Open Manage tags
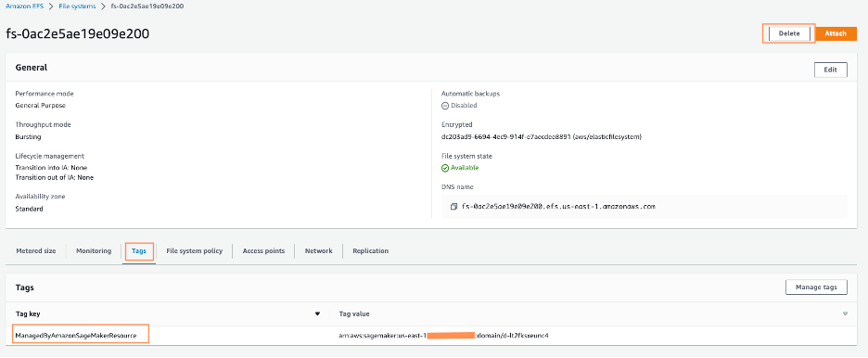 tap(816, 288)
